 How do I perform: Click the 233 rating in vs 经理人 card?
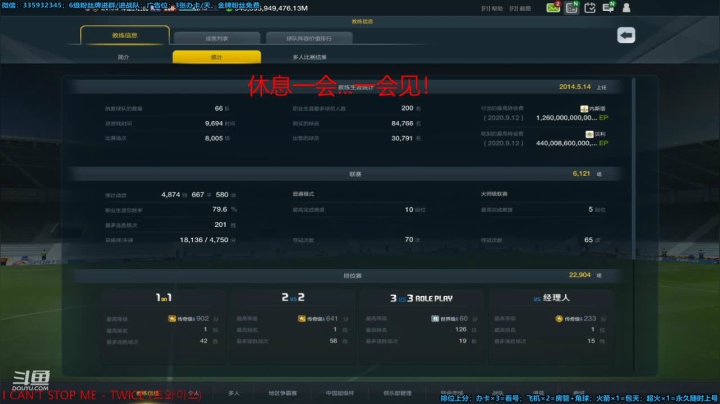pos(590,318)
